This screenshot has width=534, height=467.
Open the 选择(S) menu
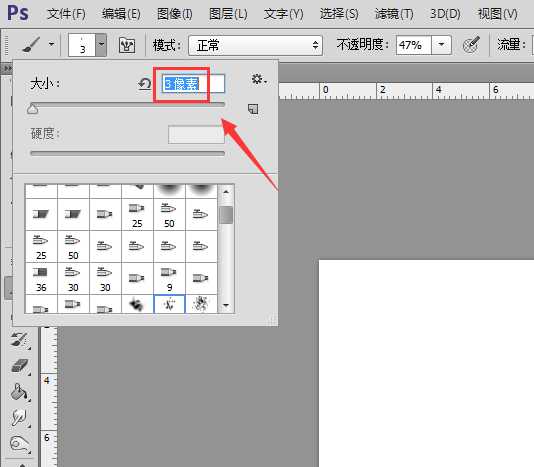pos(339,14)
